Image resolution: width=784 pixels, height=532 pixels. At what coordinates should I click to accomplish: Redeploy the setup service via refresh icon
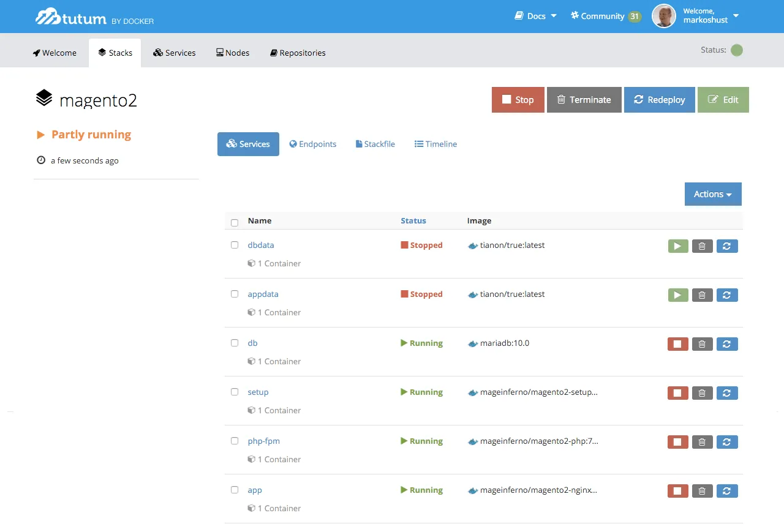[x=726, y=393]
